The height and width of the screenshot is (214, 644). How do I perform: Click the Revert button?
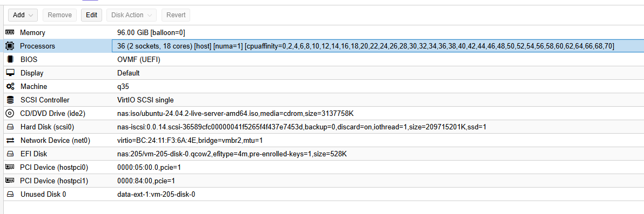point(176,15)
